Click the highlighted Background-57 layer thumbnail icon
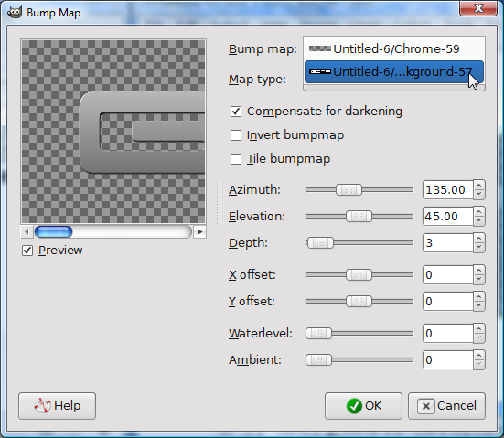This screenshot has width=504, height=438. 320,71
